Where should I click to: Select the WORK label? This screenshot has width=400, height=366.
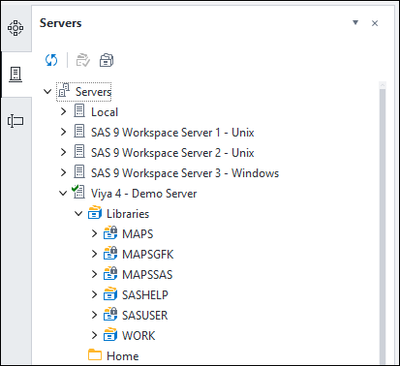point(139,336)
